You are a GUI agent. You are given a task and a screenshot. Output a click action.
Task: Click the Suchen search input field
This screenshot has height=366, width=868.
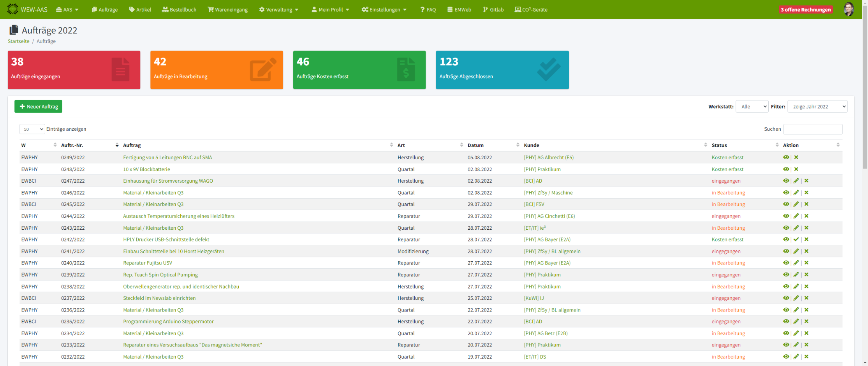point(812,129)
